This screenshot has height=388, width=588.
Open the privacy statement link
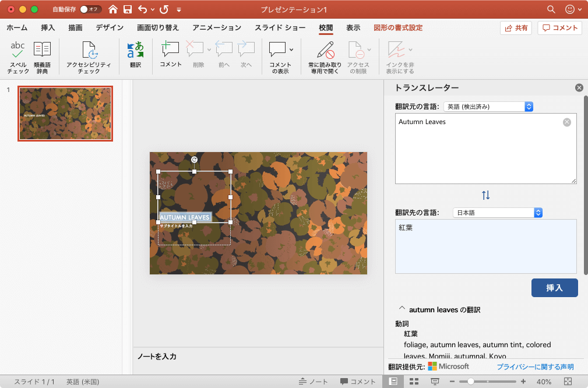[x=534, y=366]
